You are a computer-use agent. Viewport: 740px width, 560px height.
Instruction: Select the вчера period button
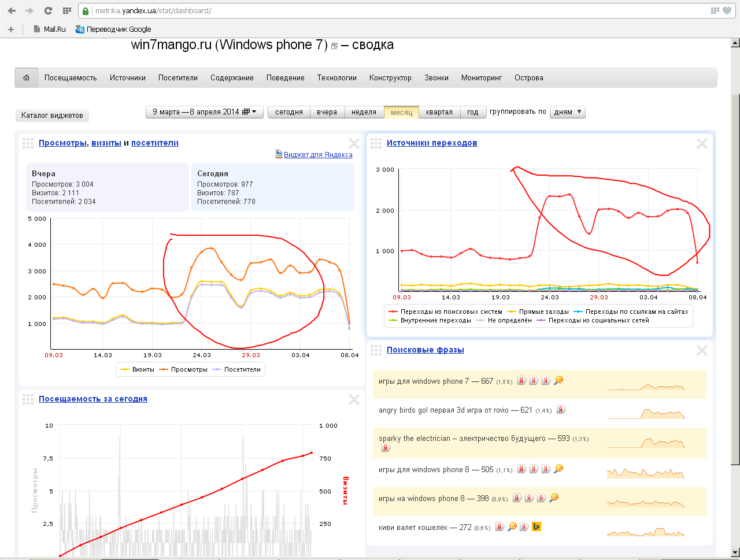327,112
